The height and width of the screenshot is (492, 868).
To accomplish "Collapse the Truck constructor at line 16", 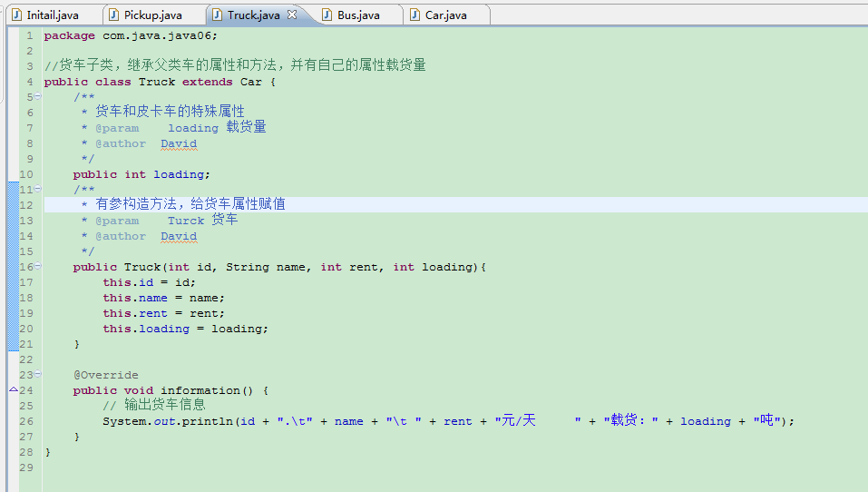I will (38, 266).
